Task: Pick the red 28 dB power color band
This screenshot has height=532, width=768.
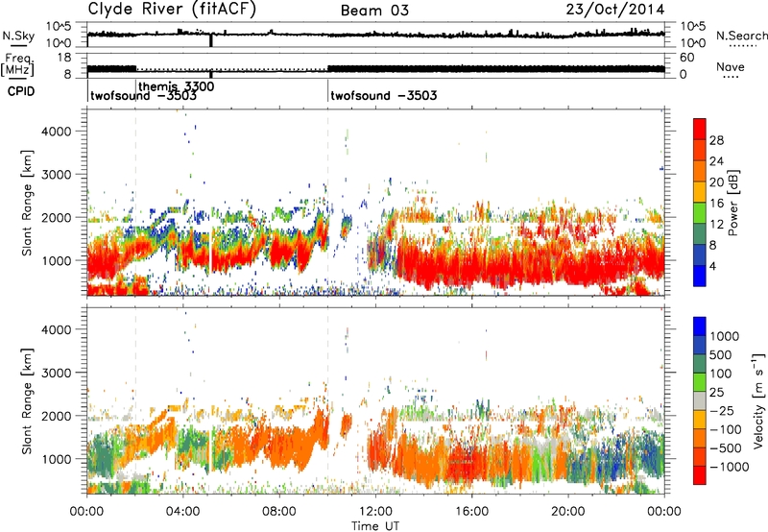Action: pyautogui.click(x=700, y=129)
